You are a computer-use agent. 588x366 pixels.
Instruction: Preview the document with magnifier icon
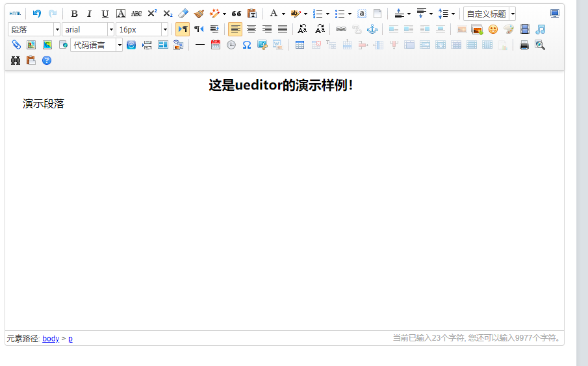[x=540, y=45]
